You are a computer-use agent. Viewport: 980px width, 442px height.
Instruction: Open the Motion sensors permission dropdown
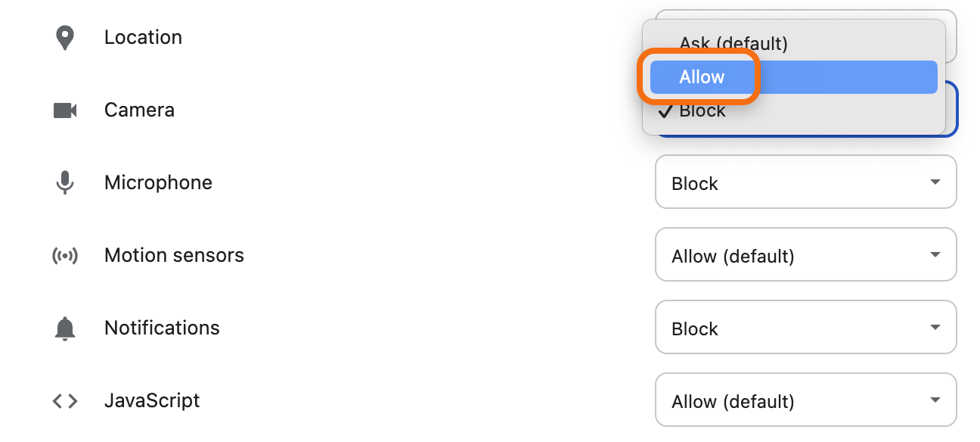click(806, 254)
